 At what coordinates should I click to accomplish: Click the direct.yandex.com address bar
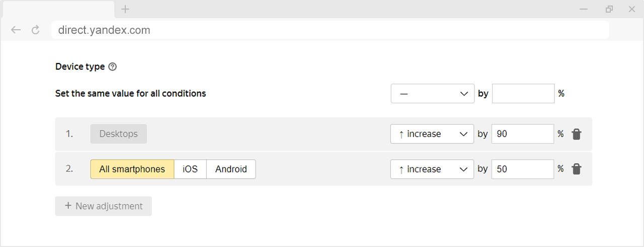[x=330, y=30]
